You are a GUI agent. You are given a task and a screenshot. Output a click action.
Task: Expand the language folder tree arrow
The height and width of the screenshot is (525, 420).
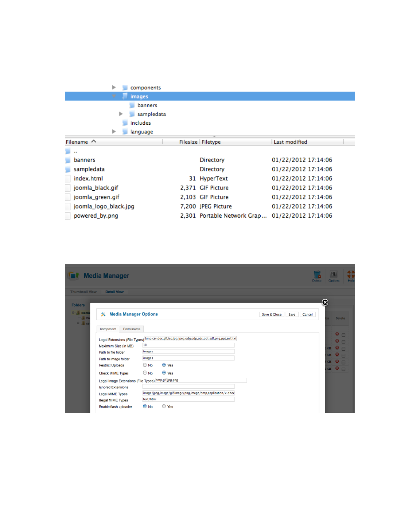(x=114, y=131)
